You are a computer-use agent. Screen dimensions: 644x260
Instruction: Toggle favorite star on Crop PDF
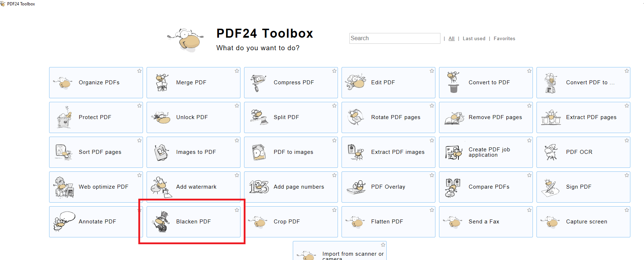(334, 210)
